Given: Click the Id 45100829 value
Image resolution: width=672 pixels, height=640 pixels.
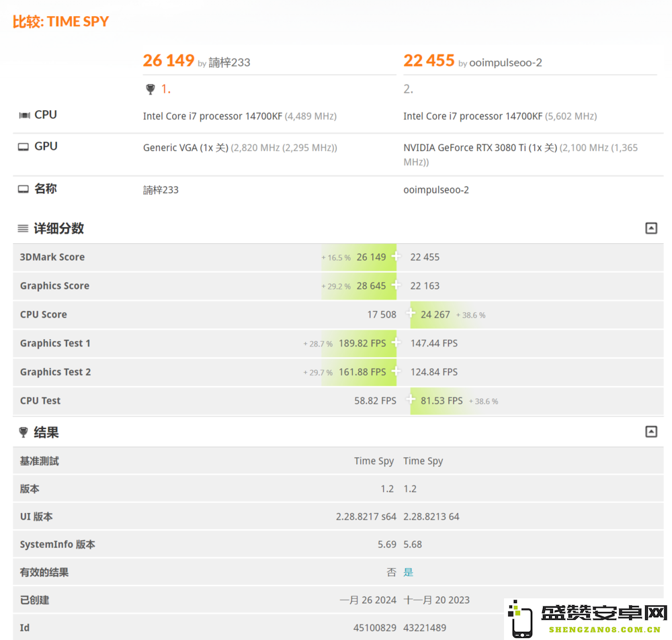Looking at the screenshot, I should pyautogui.click(x=374, y=628).
